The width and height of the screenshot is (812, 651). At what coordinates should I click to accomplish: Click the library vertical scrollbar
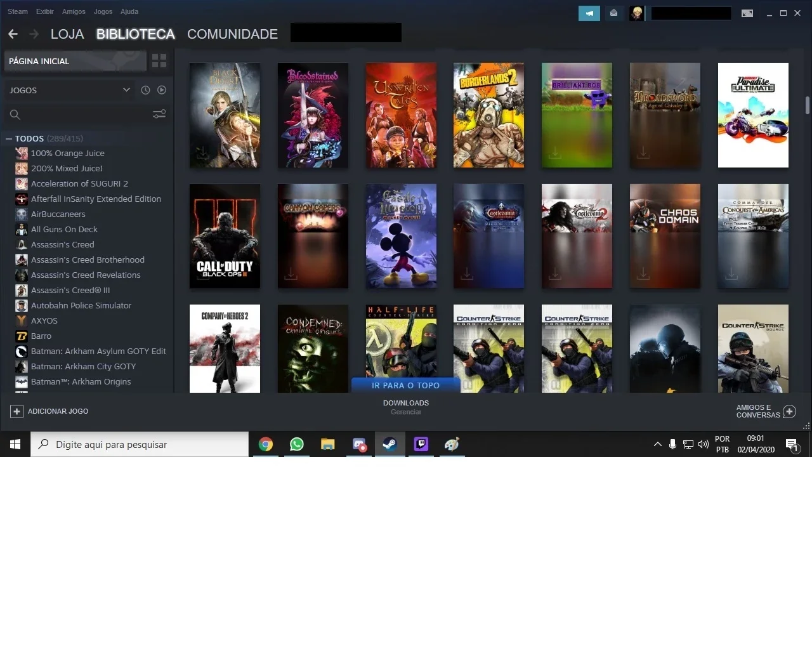point(808,105)
